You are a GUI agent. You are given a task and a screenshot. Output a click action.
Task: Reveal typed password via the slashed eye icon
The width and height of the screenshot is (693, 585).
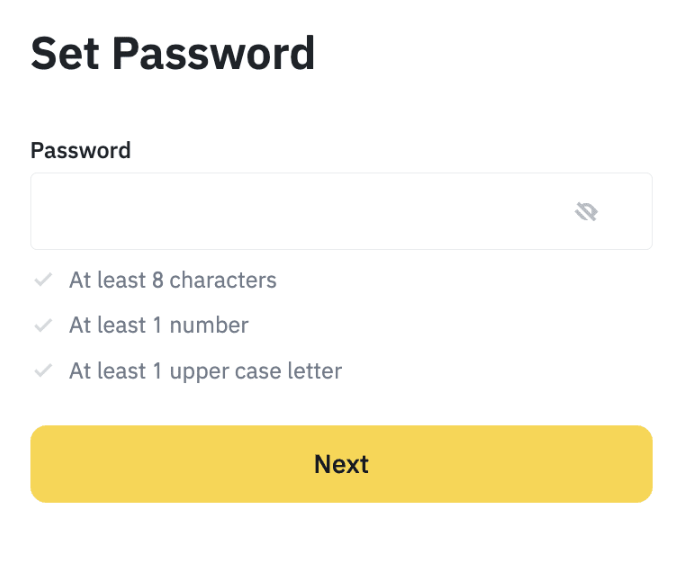point(586,211)
